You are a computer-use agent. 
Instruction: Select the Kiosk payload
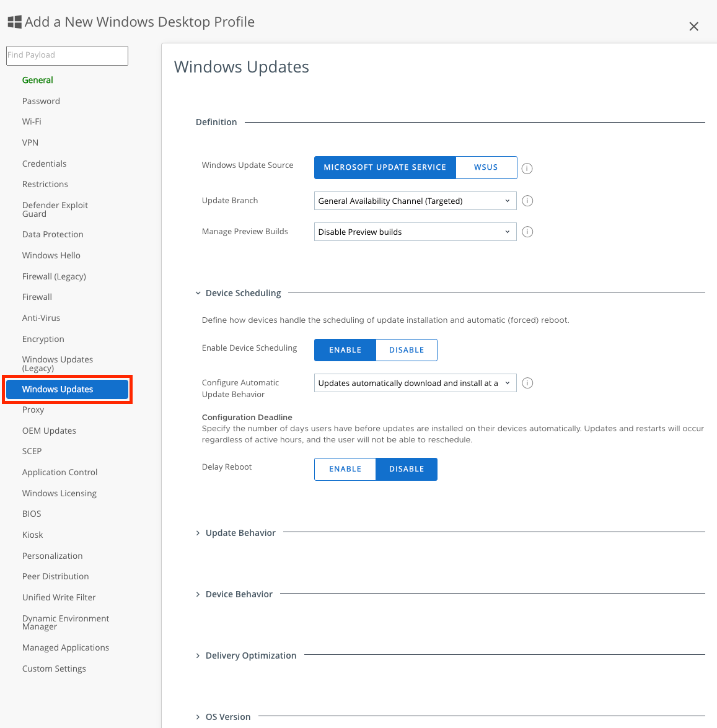click(x=33, y=535)
